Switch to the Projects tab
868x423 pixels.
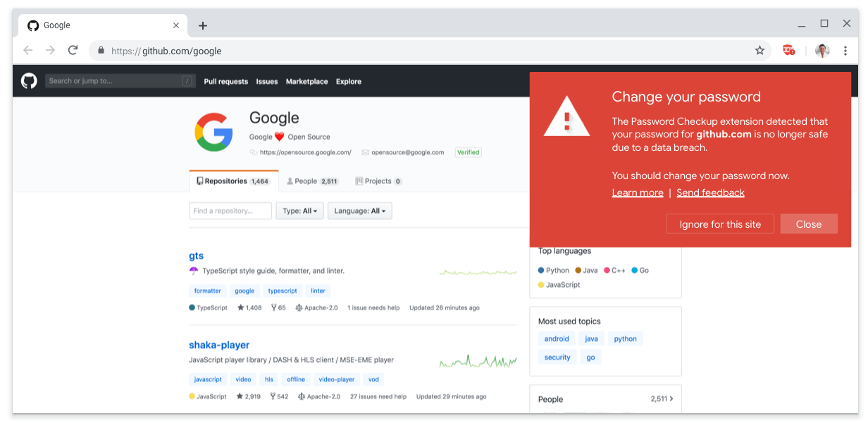[x=378, y=181]
